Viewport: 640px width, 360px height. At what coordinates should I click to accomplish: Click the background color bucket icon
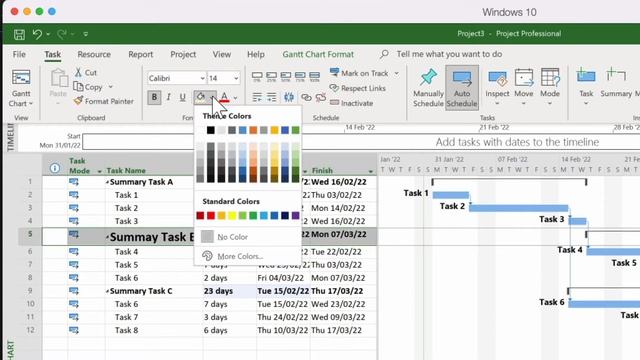click(x=201, y=97)
